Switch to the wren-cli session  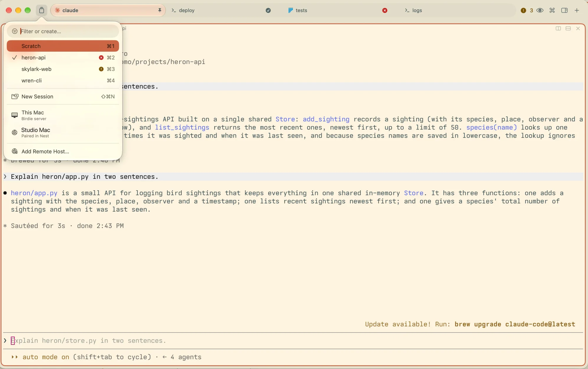pyautogui.click(x=63, y=81)
